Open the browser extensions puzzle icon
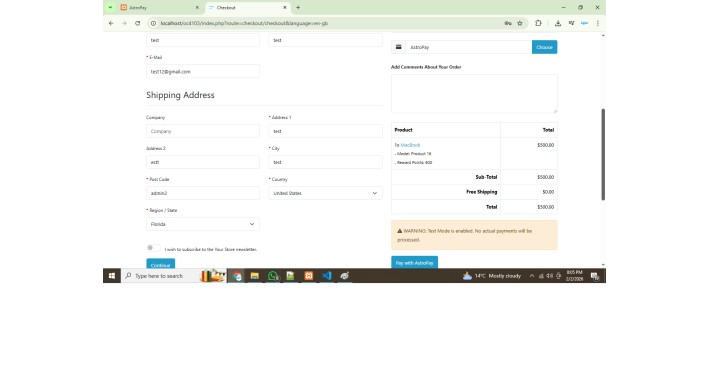 pyautogui.click(x=538, y=23)
